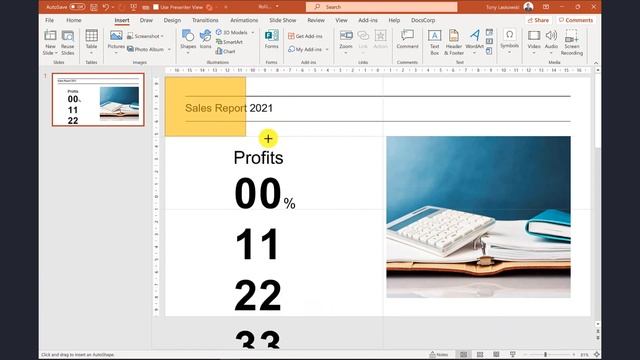
Task: Insert Audio
Action: tap(551, 42)
